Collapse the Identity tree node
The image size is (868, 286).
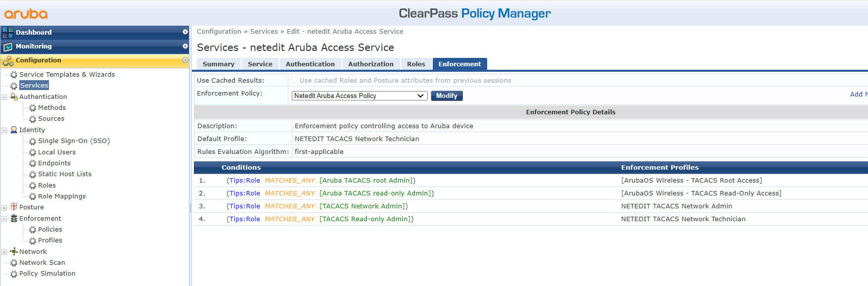tap(4, 131)
